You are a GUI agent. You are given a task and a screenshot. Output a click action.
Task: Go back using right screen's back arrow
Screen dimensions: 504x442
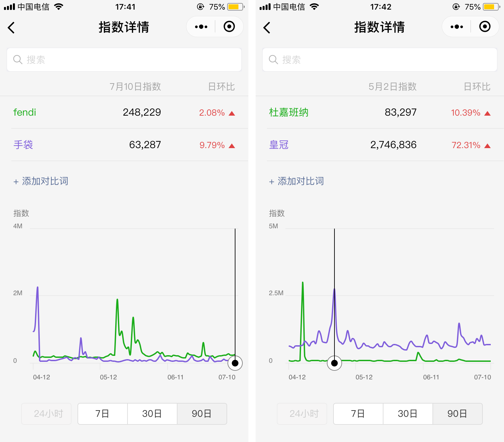[267, 28]
